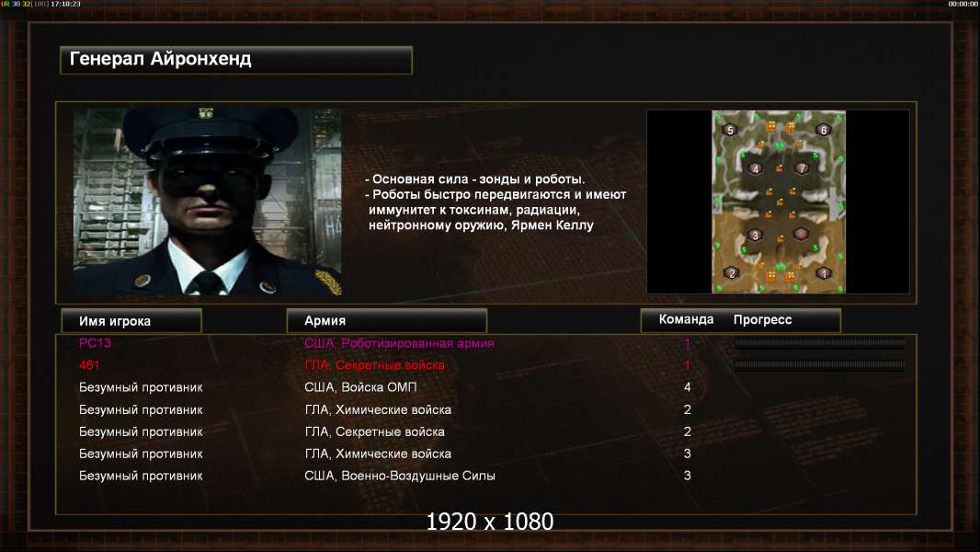The height and width of the screenshot is (552, 980).
Task: Select player PC13 row
Action: point(485,343)
